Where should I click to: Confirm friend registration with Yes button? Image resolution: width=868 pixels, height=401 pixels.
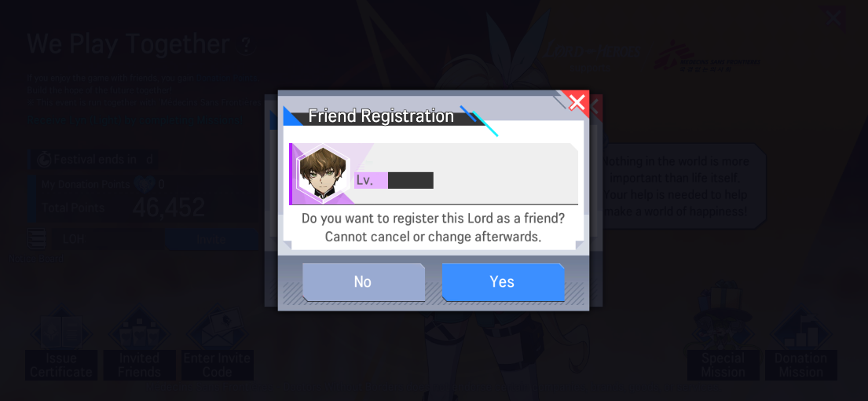(503, 282)
